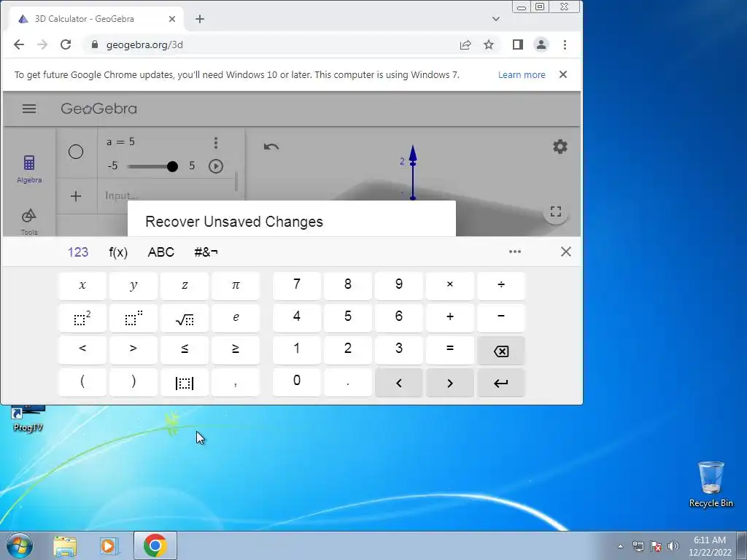Reload the GeoGebra page
The height and width of the screenshot is (560, 747).
coord(66,44)
